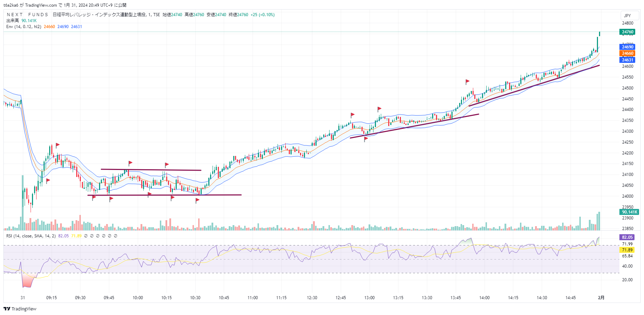Click the blue 24690 upper envelope label
Image resolution: width=644 pixels, height=315 pixels.
(x=627, y=47)
